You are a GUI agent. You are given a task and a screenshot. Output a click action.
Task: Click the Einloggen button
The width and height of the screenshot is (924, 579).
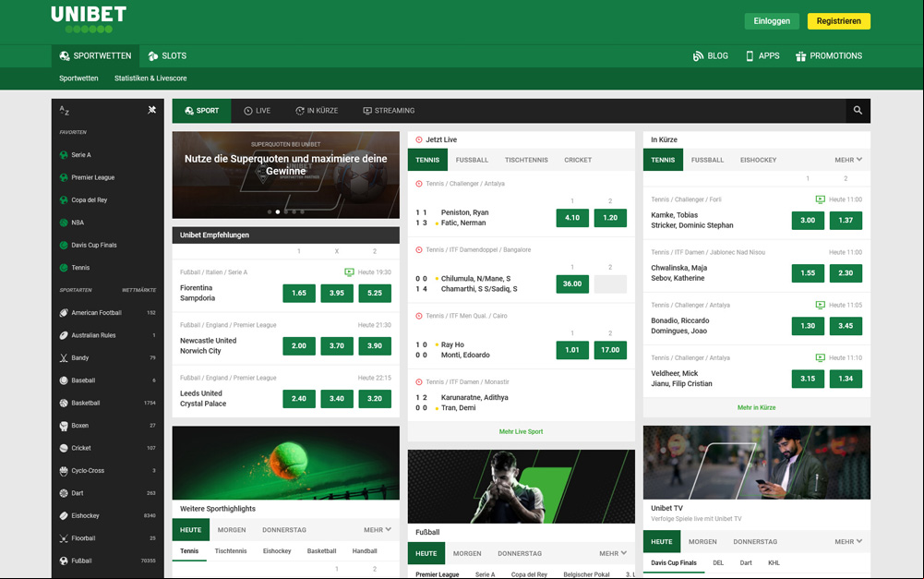(772, 21)
